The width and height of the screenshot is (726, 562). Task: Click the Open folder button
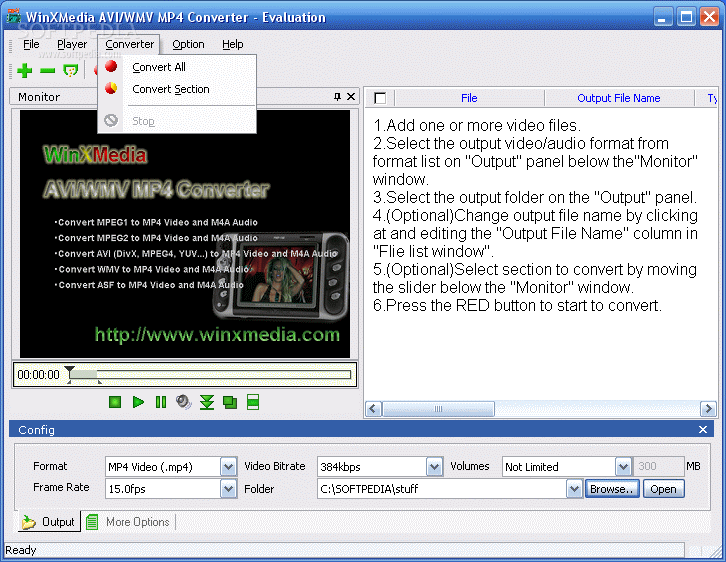(663, 489)
